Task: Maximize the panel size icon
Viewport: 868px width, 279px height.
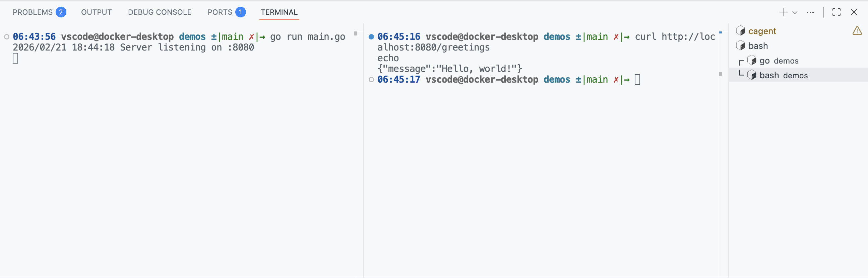Action: pos(836,12)
